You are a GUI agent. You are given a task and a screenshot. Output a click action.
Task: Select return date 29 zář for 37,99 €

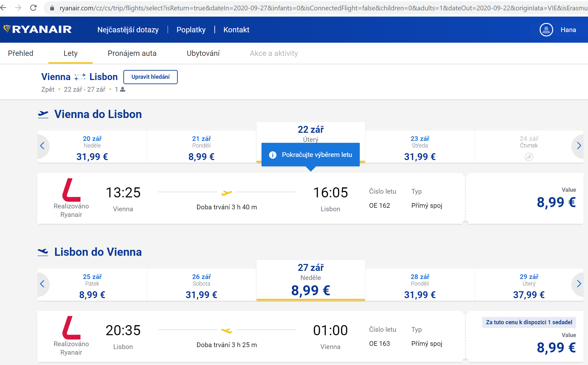click(529, 285)
